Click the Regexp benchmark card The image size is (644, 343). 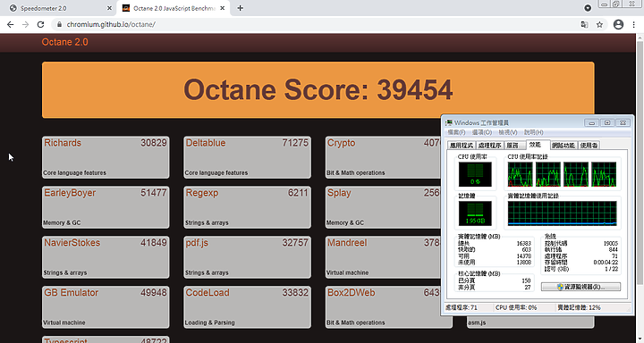pyautogui.click(x=247, y=207)
